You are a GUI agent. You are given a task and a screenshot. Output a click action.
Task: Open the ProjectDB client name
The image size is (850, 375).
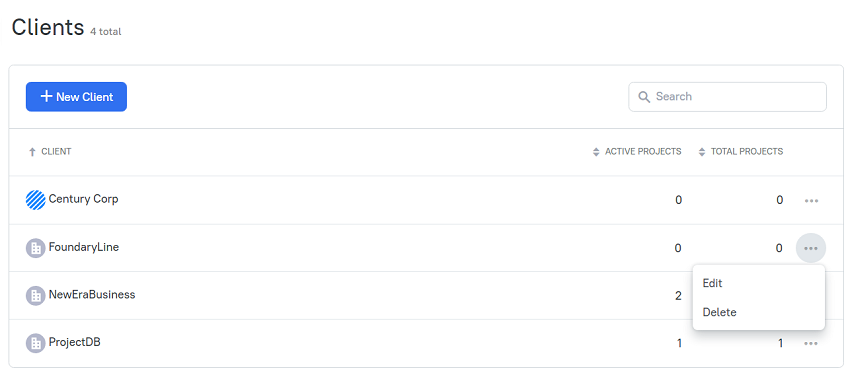point(74,342)
